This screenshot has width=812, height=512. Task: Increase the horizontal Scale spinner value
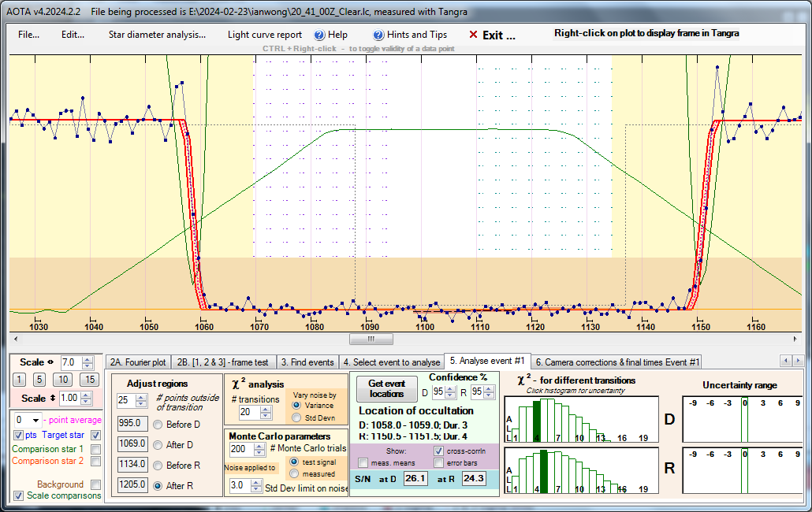[88, 358]
